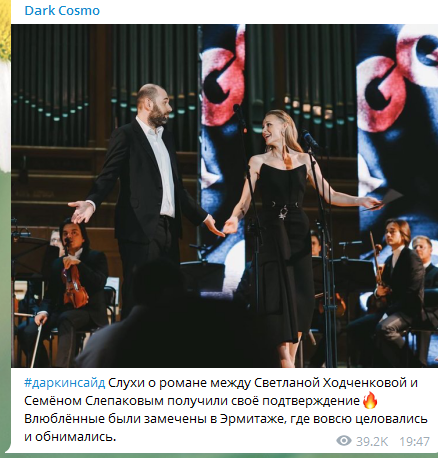This screenshot has width=438, height=458.
Task: Click the violinist seated on the left
Action: click(x=67, y=287)
